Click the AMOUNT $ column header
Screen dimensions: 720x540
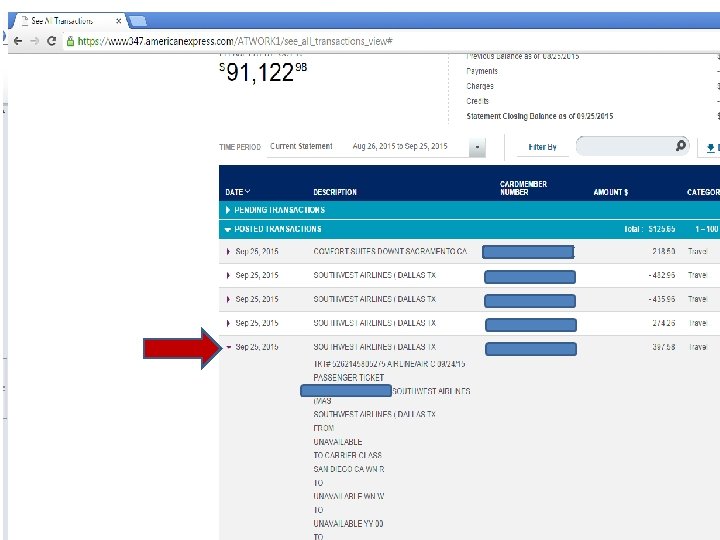click(610, 192)
